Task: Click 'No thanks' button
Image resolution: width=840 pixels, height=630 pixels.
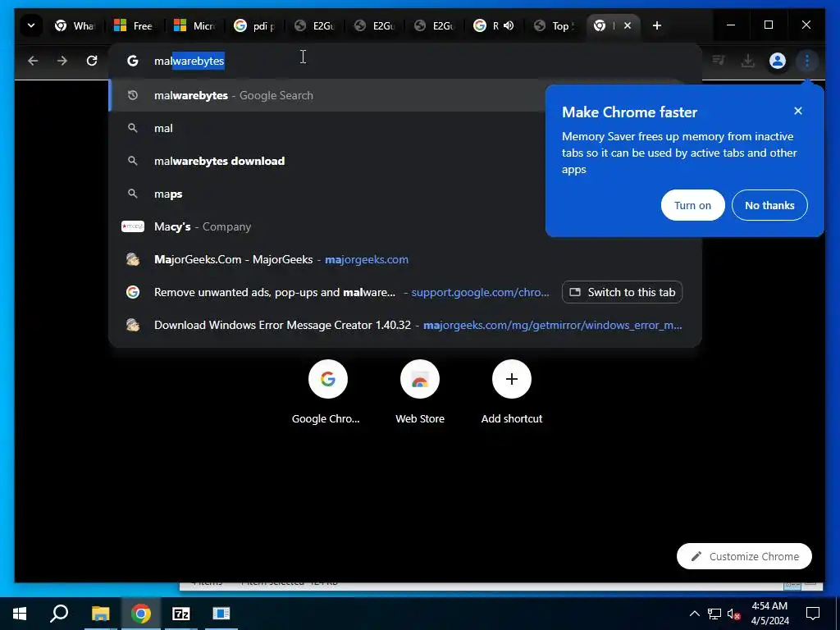Action: (769, 205)
